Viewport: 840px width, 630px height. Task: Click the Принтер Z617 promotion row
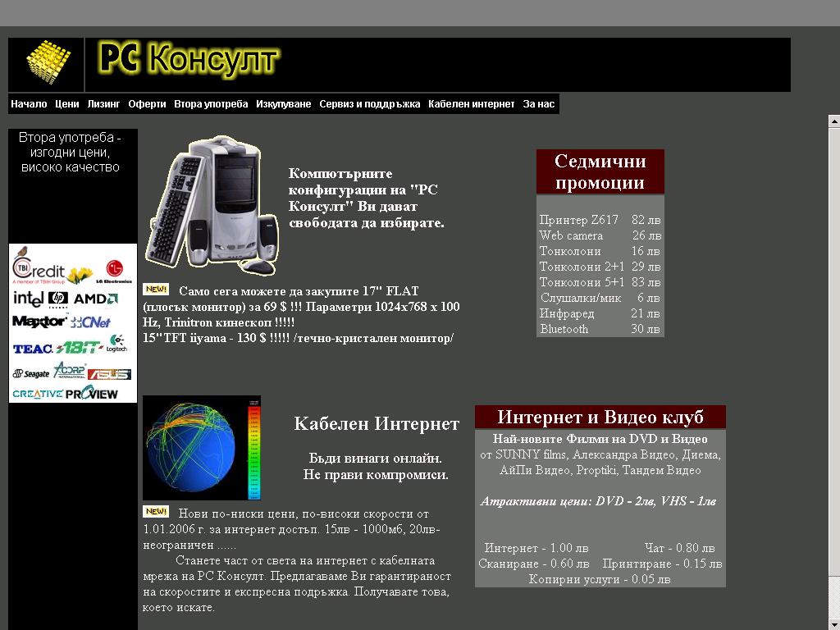point(600,220)
